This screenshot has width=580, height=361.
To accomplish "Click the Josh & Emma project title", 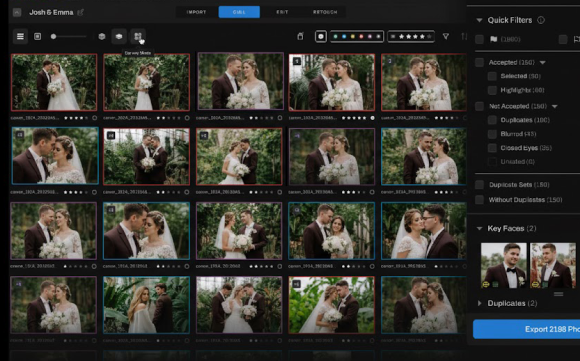I will click(51, 13).
